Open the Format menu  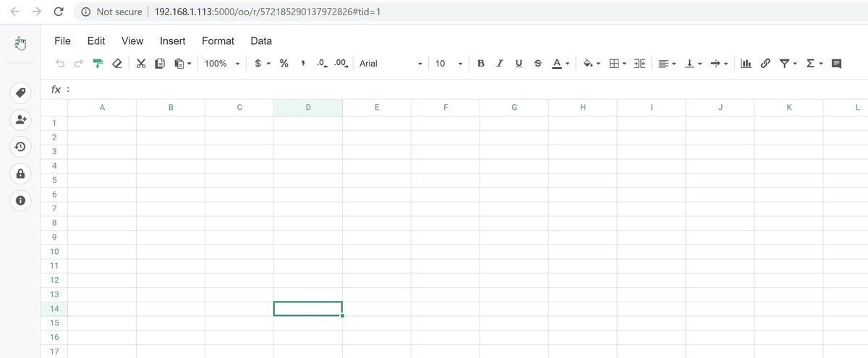pos(218,41)
